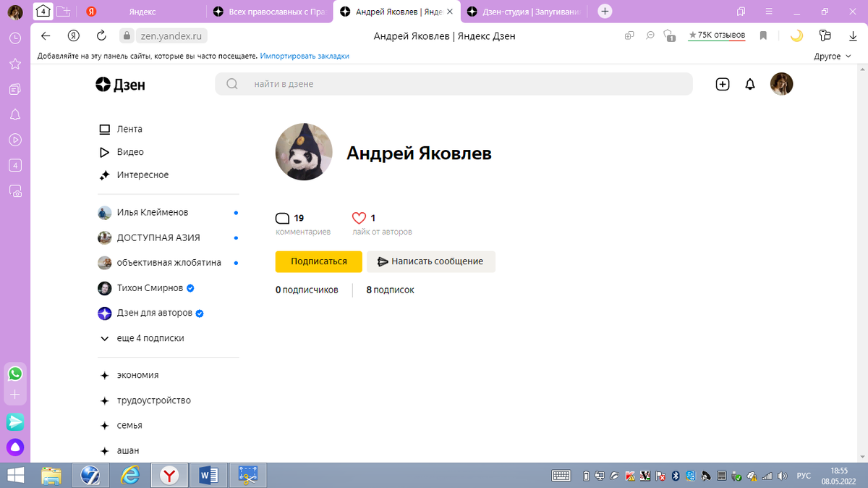Launch Internet Explorer from the taskbar
868x488 pixels.
click(130, 475)
